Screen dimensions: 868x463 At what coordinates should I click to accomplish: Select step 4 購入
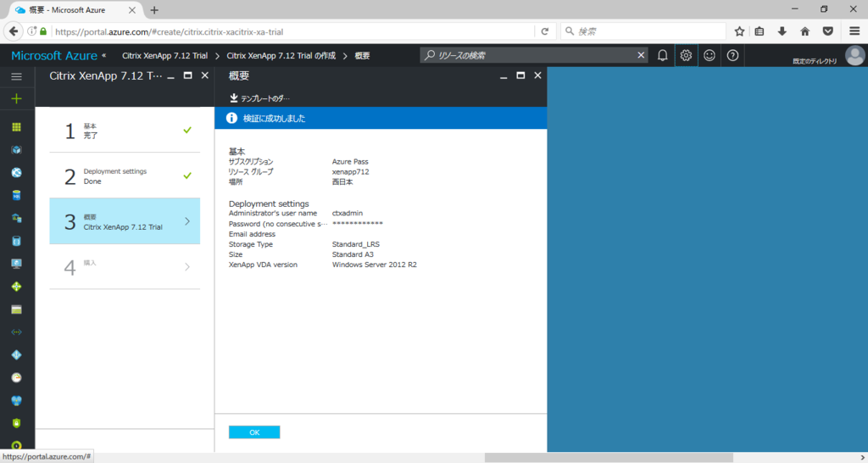click(125, 266)
